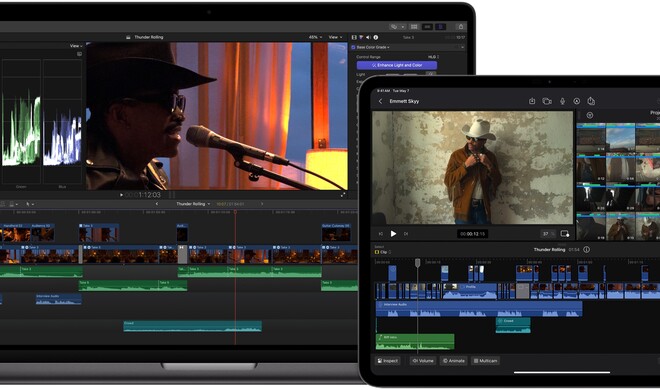Open the 45% zoom dropdown in the Mac viewer

pyautogui.click(x=315, y=37)
